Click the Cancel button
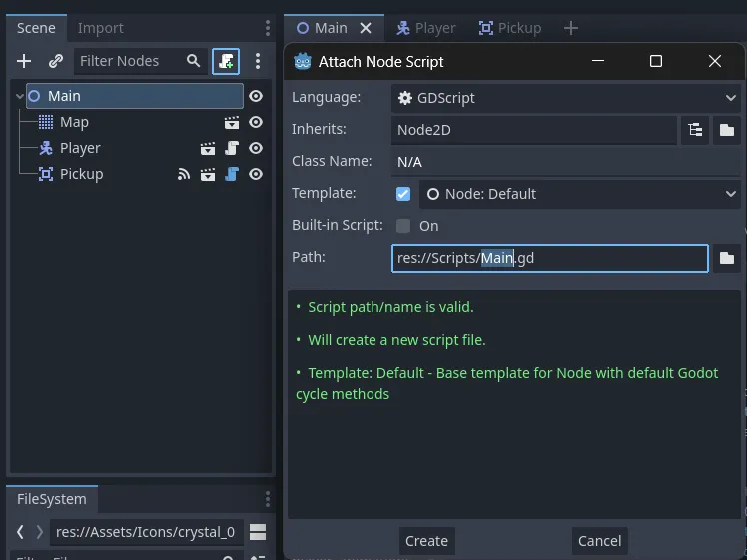 (x=600, y=541)
